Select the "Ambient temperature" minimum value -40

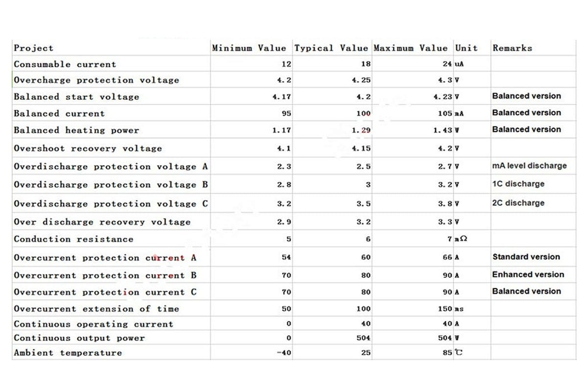[x=284, y=353]
